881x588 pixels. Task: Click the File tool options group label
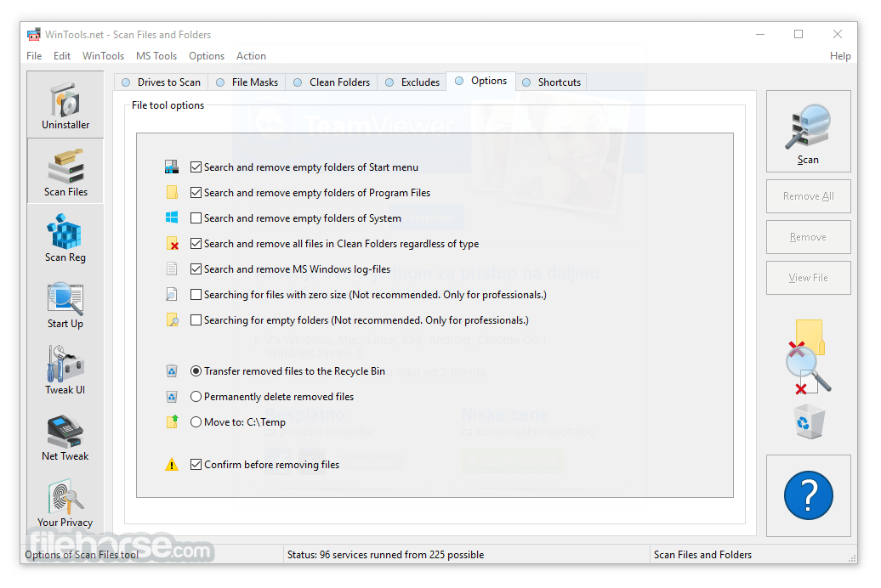(x=168, y=105)
